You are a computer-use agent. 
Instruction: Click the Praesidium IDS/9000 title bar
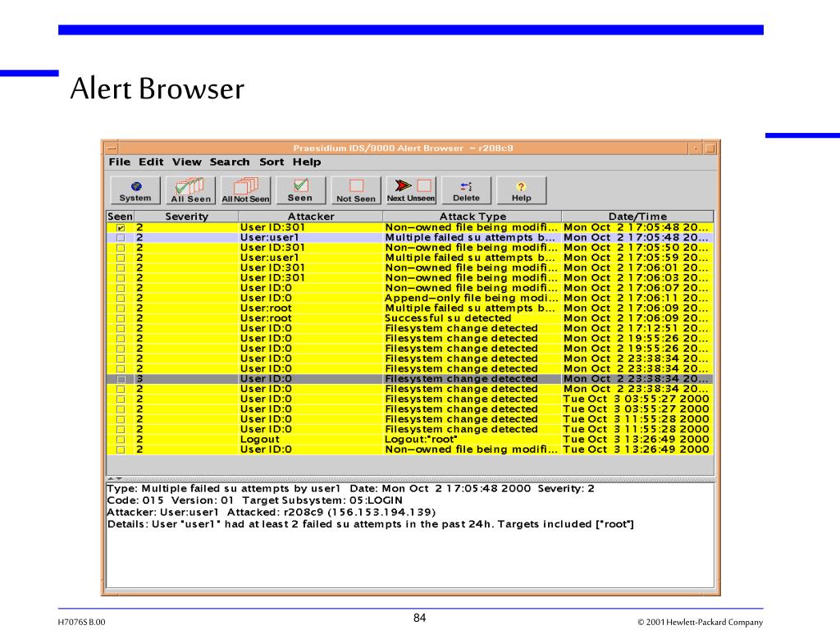coord(403,148)
